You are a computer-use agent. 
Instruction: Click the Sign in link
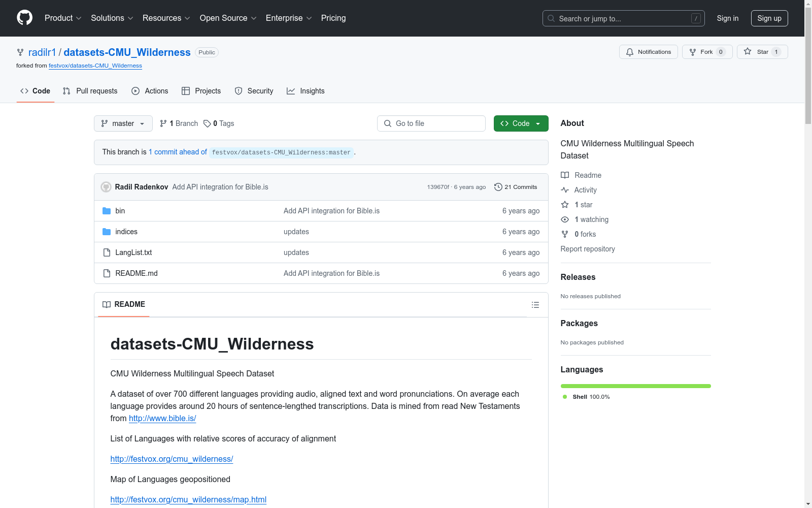728,18
